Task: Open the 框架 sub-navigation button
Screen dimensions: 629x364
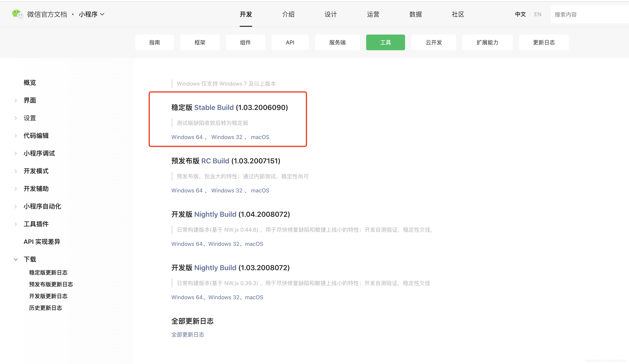Action: tap(200, 42)
